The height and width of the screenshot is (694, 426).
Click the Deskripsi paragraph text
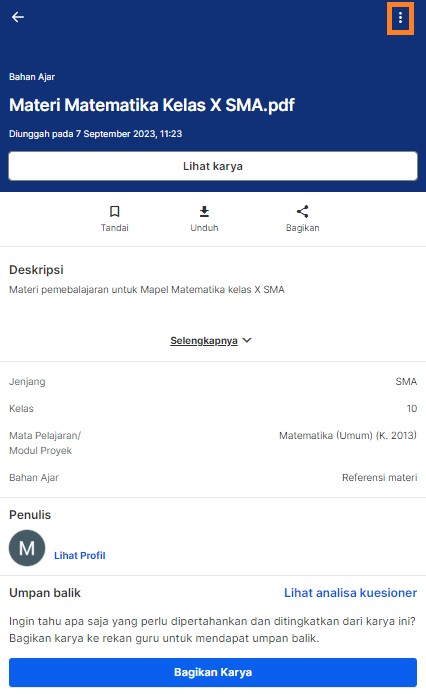[147, 289]
